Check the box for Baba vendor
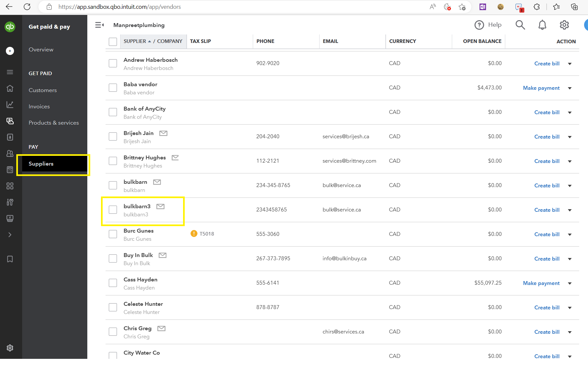This screenshot has height=366, width=588. [113, 88]
